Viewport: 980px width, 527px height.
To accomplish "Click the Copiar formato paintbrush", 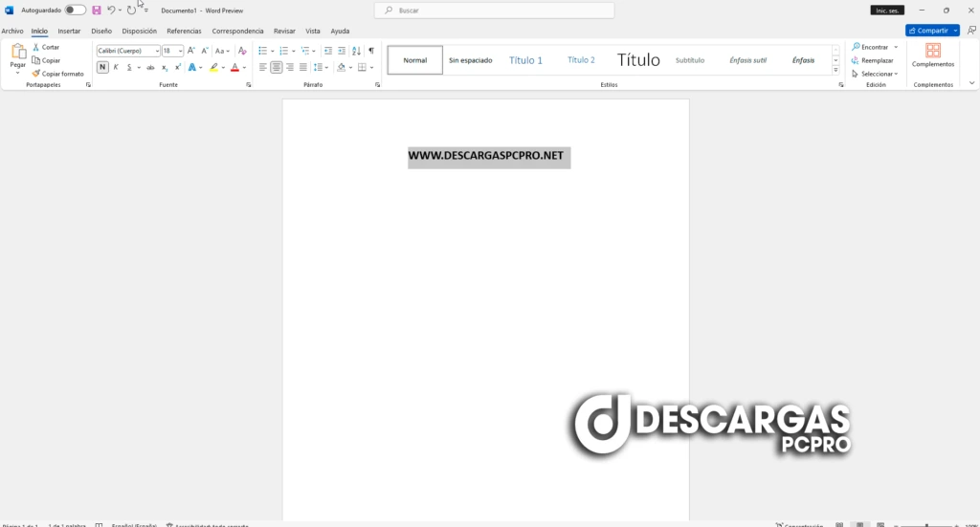I will (x=58, y=74).
